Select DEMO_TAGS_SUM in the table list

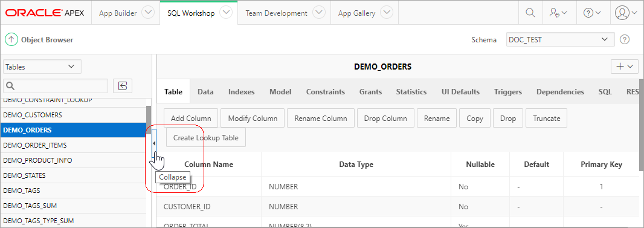pyautogui.click(x=73, y=206)
